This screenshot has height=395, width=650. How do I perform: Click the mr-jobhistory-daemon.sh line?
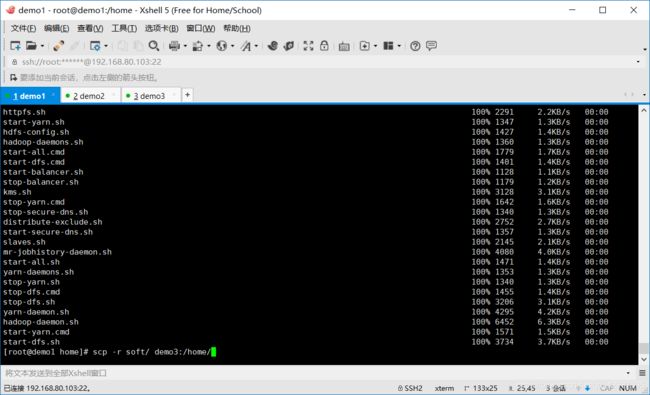click(57, 252)
